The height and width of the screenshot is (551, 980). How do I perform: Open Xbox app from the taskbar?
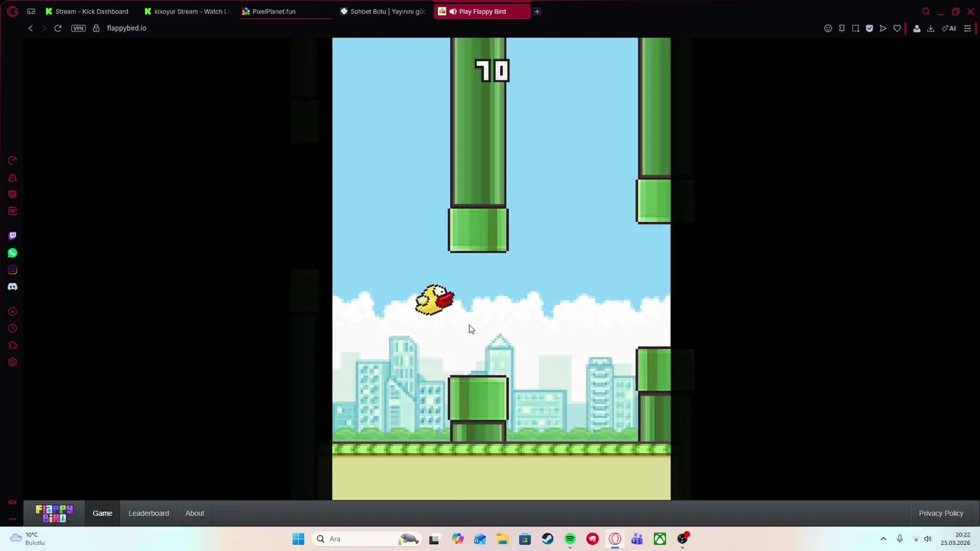[660, 539]
